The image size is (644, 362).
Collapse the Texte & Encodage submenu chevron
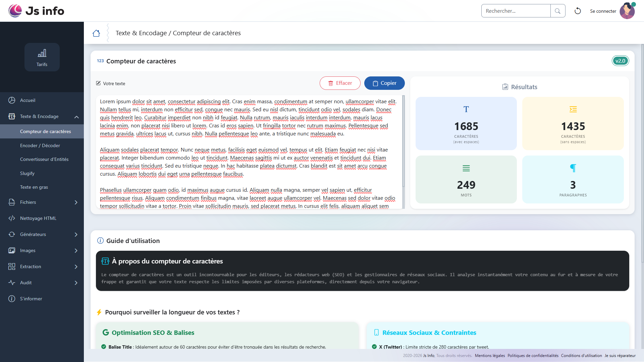coord(76,117)
